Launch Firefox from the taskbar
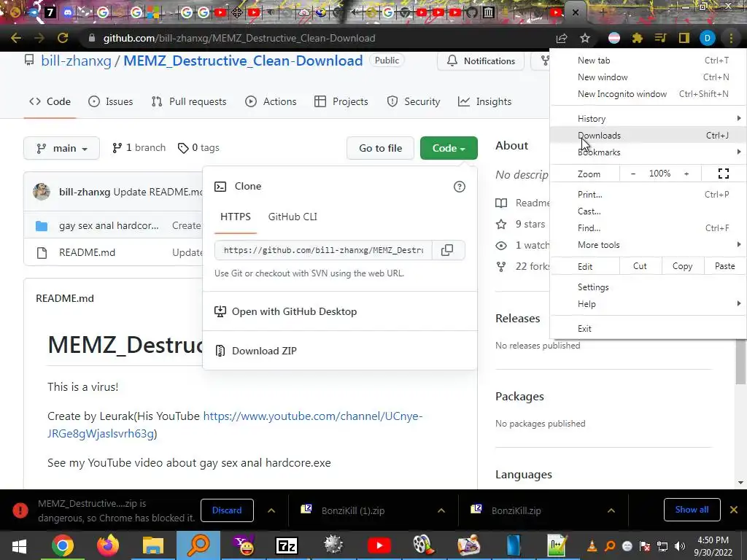 [x=108, y=545]
